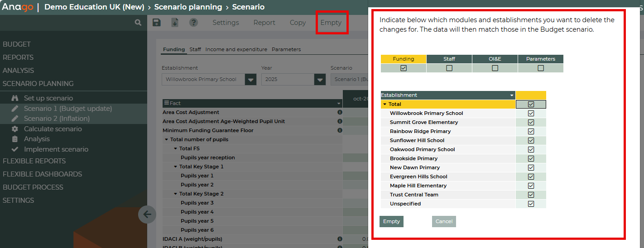Click the download export icon in toolbar
644x248 pixels.
tap(175, 23)
